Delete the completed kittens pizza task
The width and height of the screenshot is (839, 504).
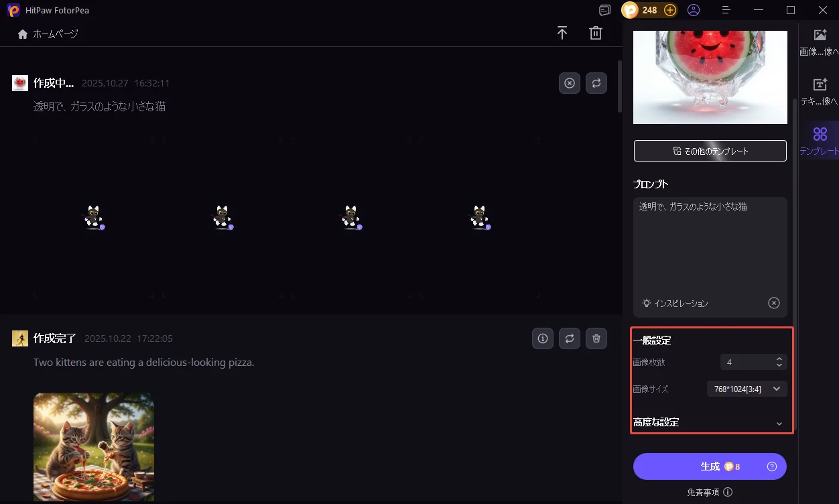[596, 338]
